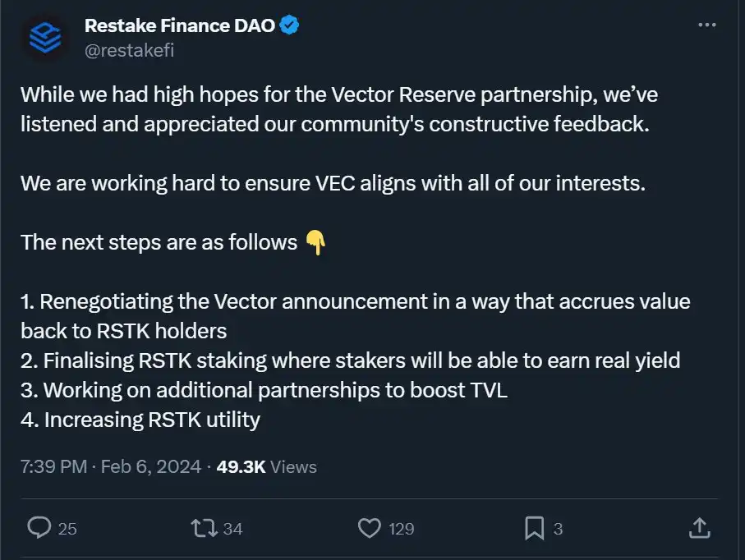745x560 pixels.
Task: Open the three-dot more options menu
Action: click(707, 25)
